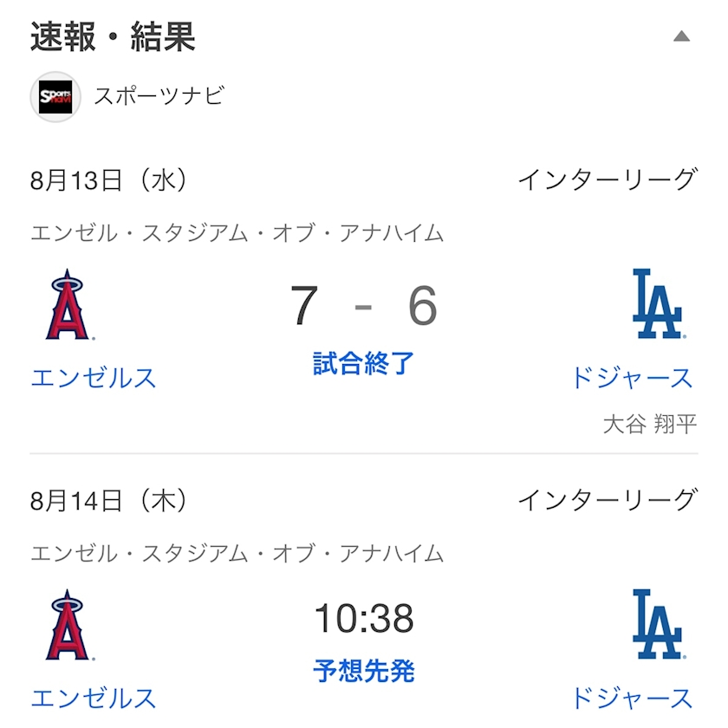
Task: Open エンゼルス team link for August 13 game
Action: click(94, 378)
